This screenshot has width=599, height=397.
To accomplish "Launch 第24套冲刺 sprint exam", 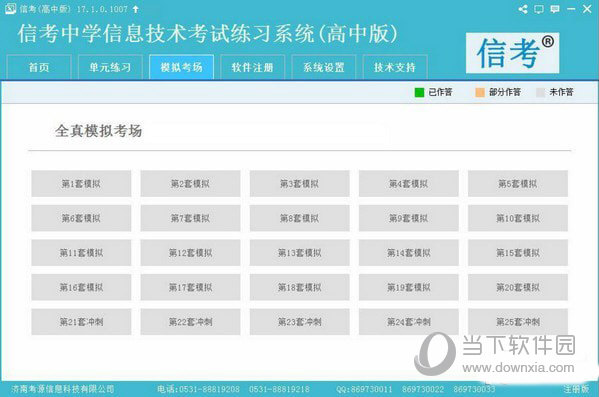I will 409,322.
